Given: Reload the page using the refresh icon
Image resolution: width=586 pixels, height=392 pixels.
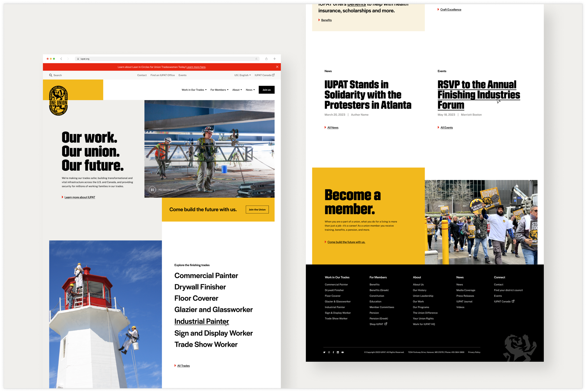Looking at the screenshot, I should coord(256,59).
